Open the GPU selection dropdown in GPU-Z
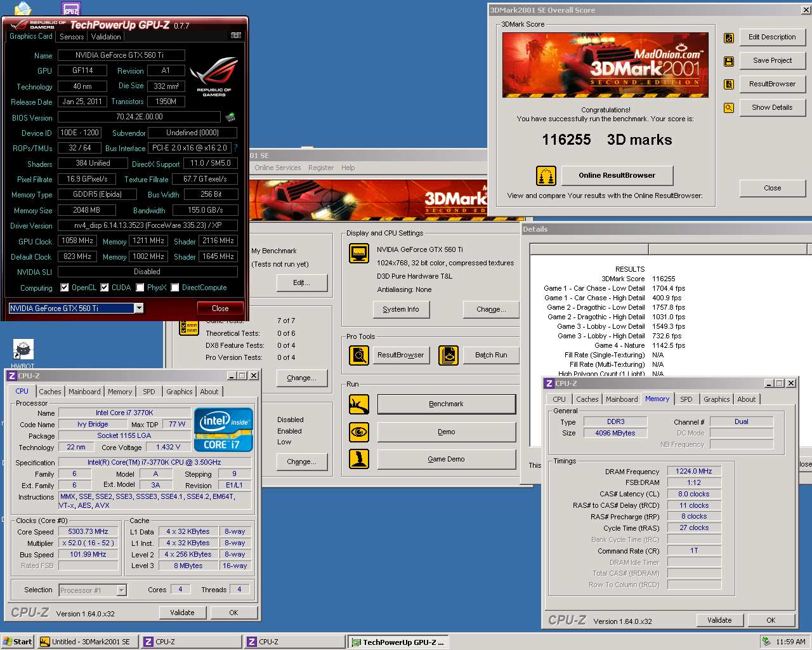Viewport: 812px width, 650px height. point(139,308)
